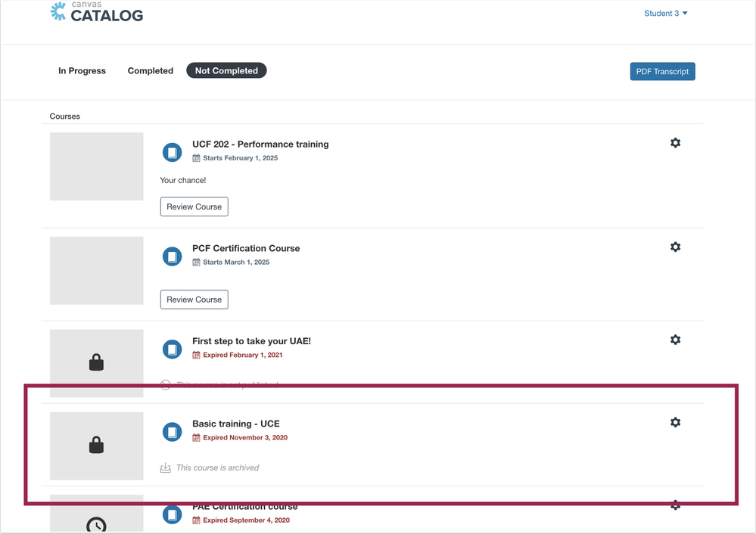Open settings gear on PCF Certification Course
This screenshot has height=534, width=756.
(675, 247)
